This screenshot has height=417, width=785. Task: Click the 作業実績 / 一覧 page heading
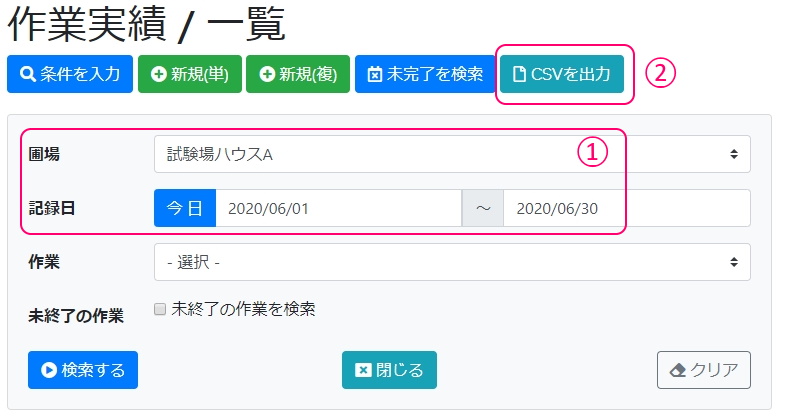click(x=146, y=24)
